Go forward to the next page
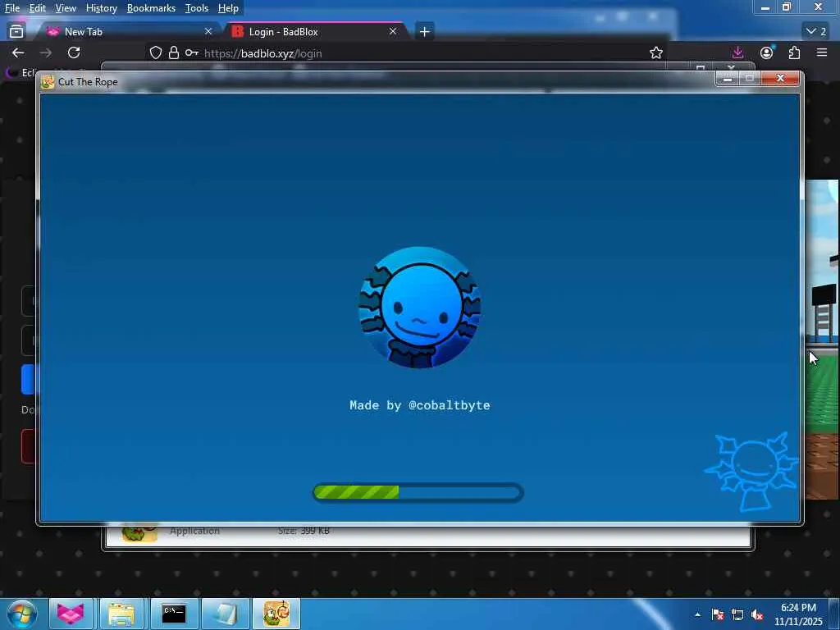 tap(46, 52)
